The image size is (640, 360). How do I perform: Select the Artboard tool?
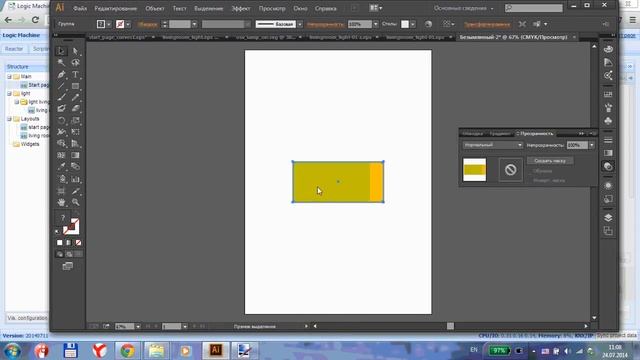[61, 191]
